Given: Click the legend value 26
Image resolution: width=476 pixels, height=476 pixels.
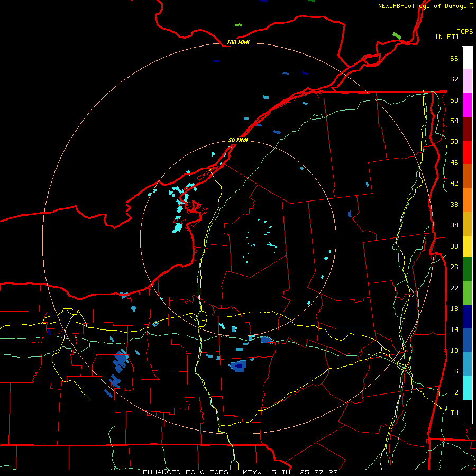Looking at the screenshot, I should pyautogui.click(x=454, y=267).
